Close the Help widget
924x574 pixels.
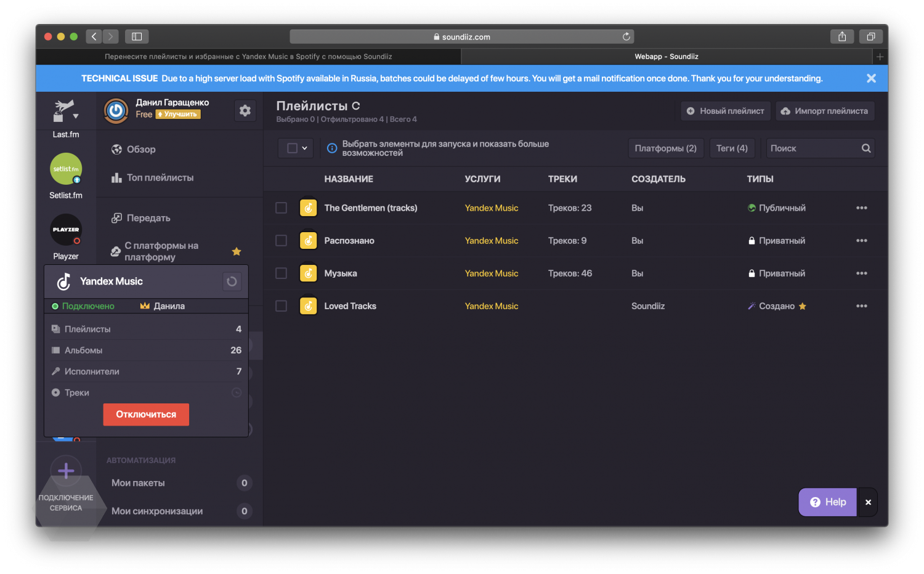[x=868, y=503]
